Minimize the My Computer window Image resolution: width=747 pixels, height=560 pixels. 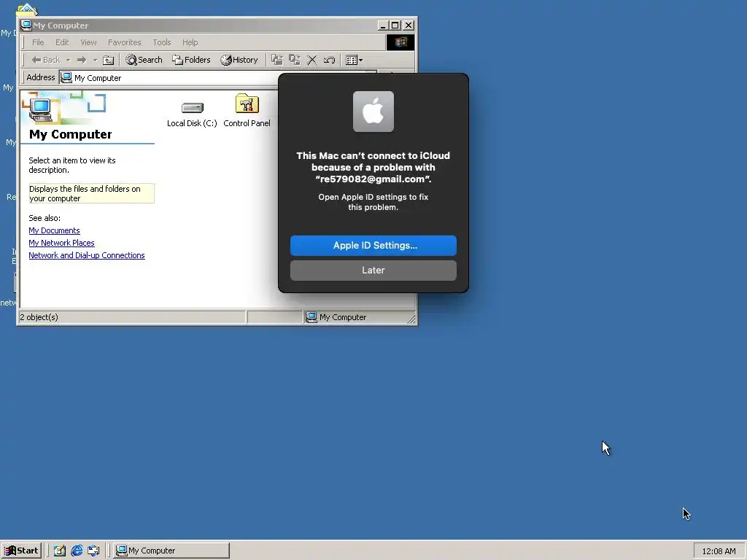[x=384, y=26]
